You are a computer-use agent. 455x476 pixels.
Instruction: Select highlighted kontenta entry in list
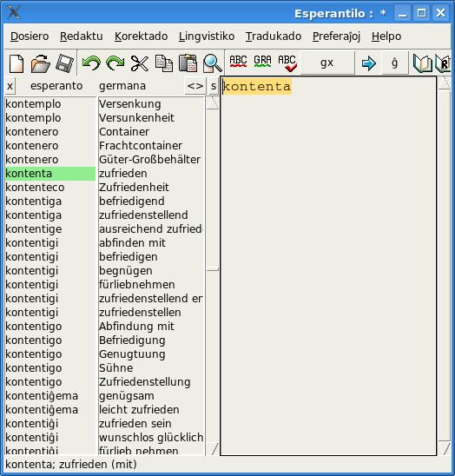[x=50, y=174]
